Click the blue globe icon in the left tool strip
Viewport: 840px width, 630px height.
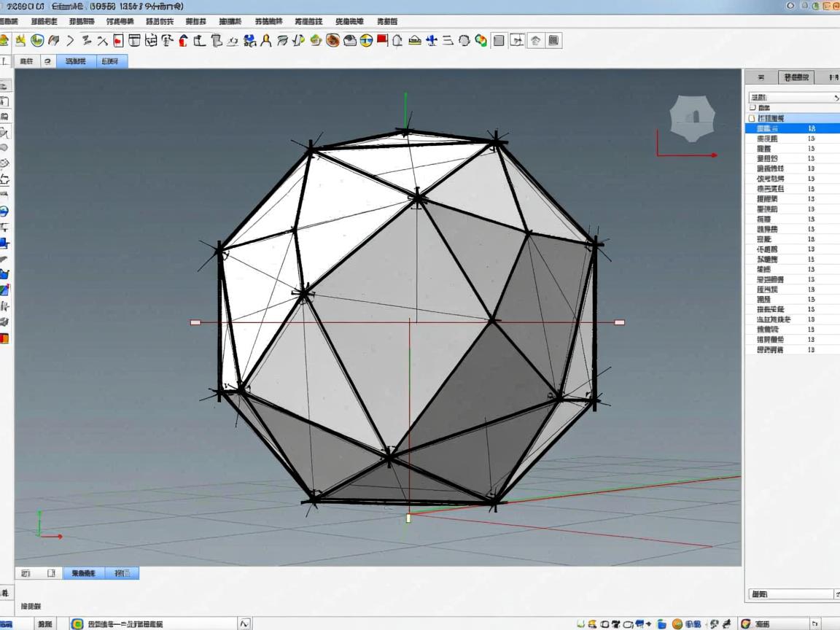point(4,211)
